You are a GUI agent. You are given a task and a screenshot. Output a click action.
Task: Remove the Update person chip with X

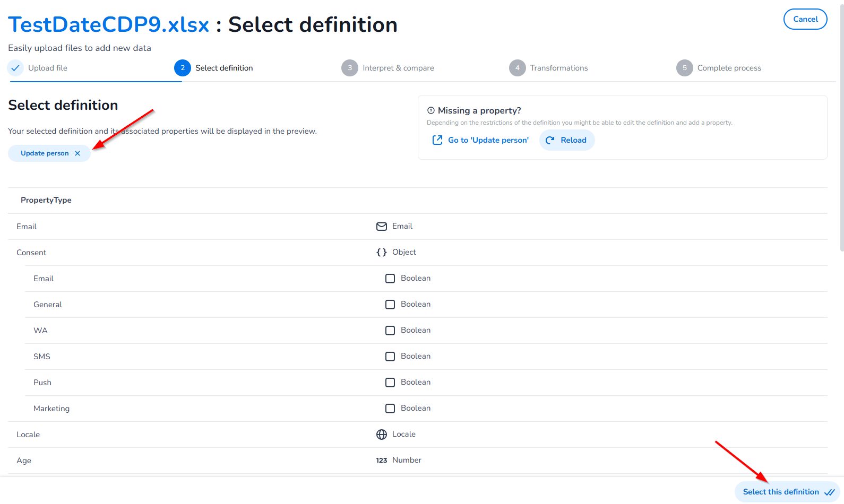[77, 153]
